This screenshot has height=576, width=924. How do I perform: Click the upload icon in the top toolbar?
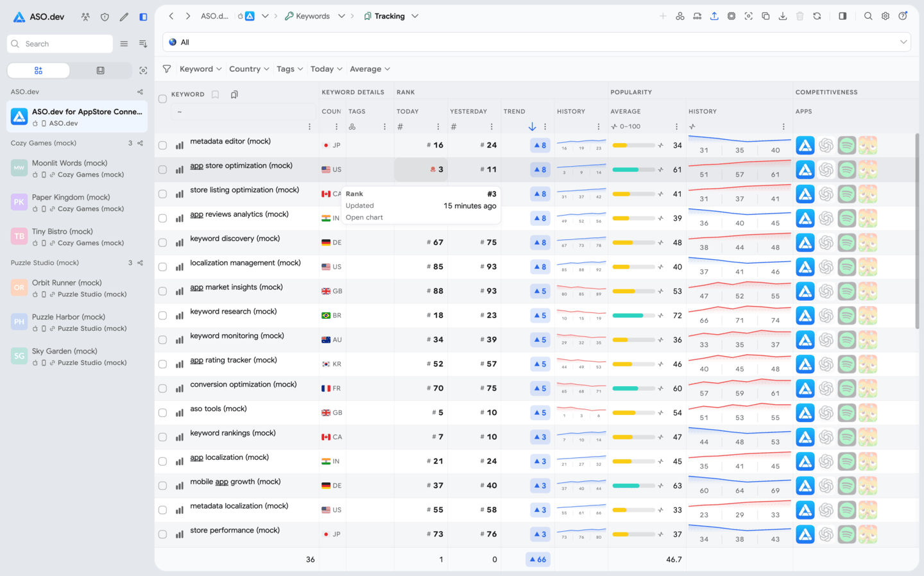(x=714, y=16)
